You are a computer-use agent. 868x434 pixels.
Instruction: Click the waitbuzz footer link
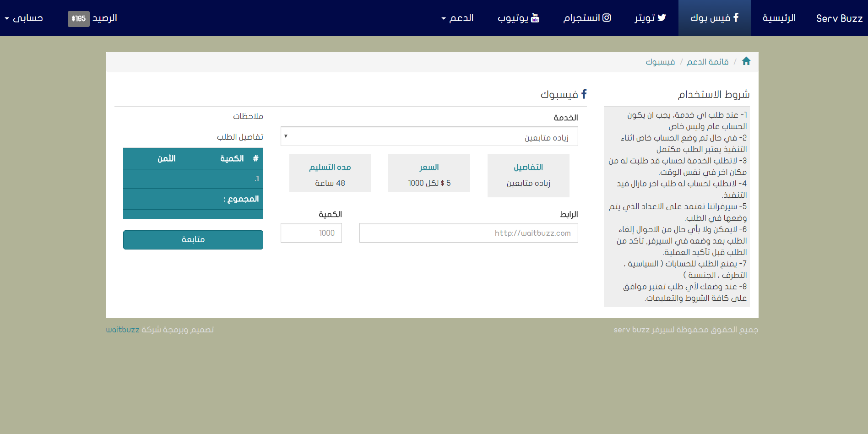point(123,330)
